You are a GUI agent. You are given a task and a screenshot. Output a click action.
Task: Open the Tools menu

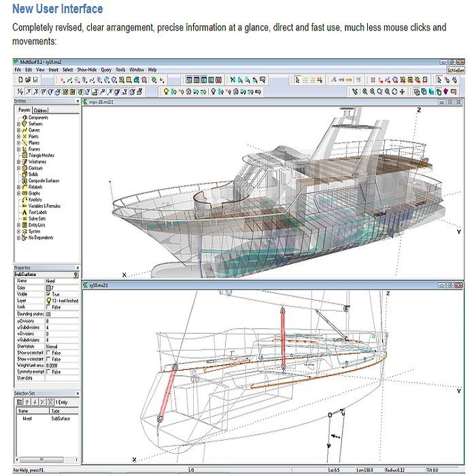point(120,69)
